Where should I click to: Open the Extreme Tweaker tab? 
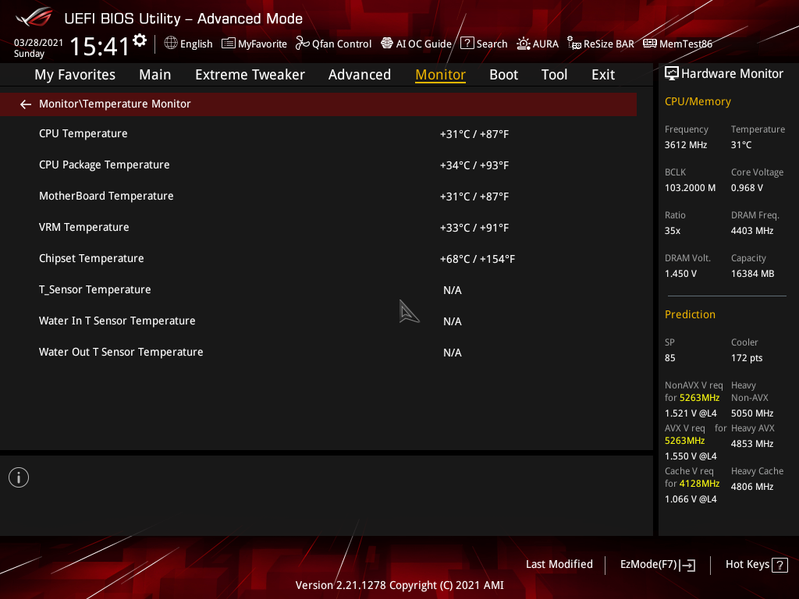point(250,75)
